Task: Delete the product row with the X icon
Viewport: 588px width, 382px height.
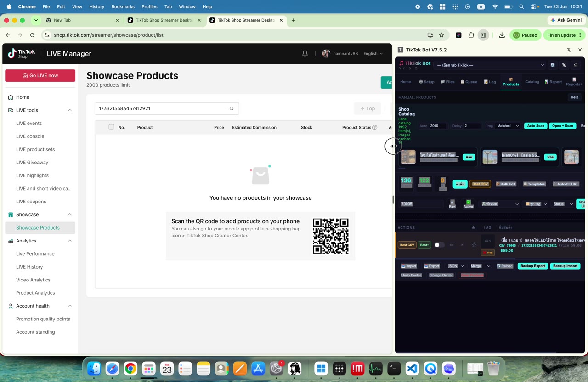Action: [x=462, y=245]
